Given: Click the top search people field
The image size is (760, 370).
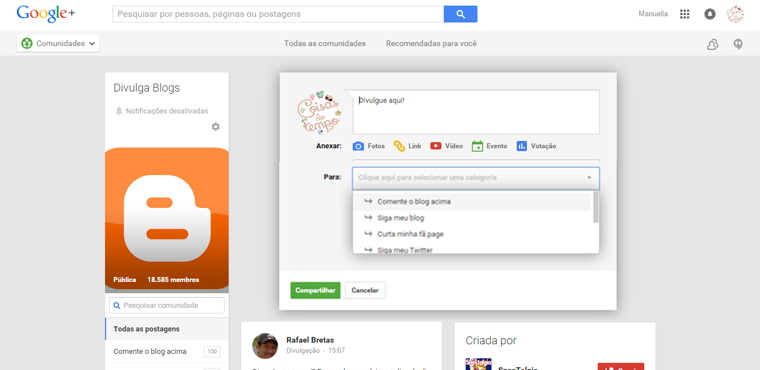Looking at the screenshot, I should (278, 14).
